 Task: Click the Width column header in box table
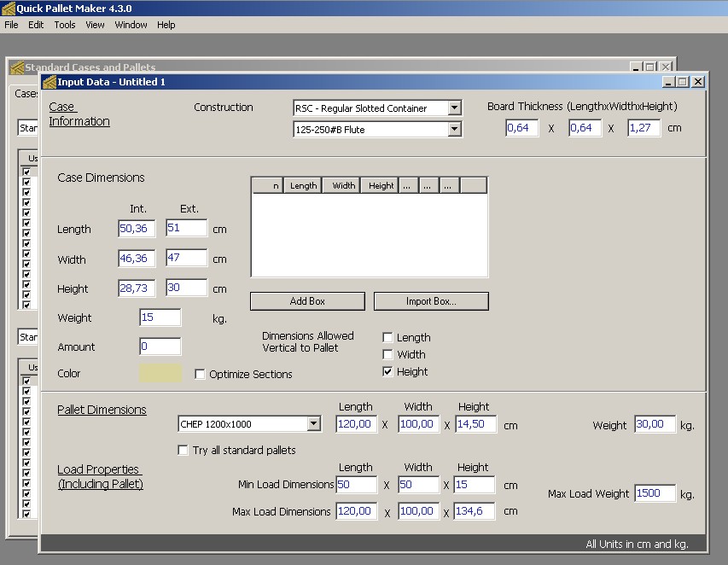tap(342, 186)
